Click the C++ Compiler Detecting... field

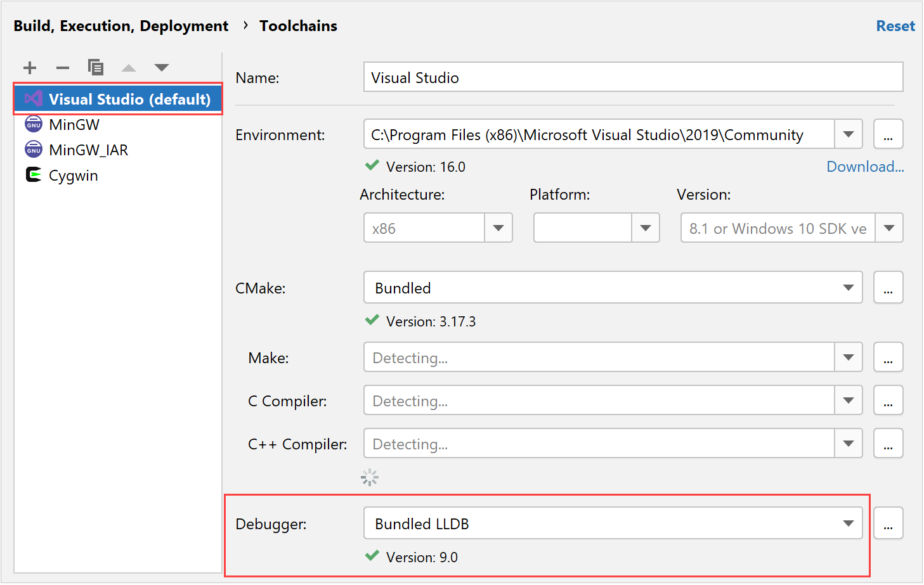599,444
